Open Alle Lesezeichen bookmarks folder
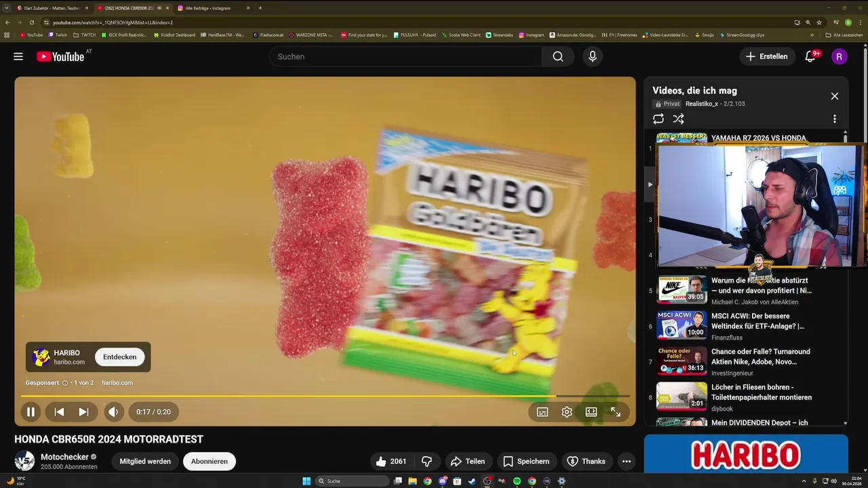 [844, 35]
